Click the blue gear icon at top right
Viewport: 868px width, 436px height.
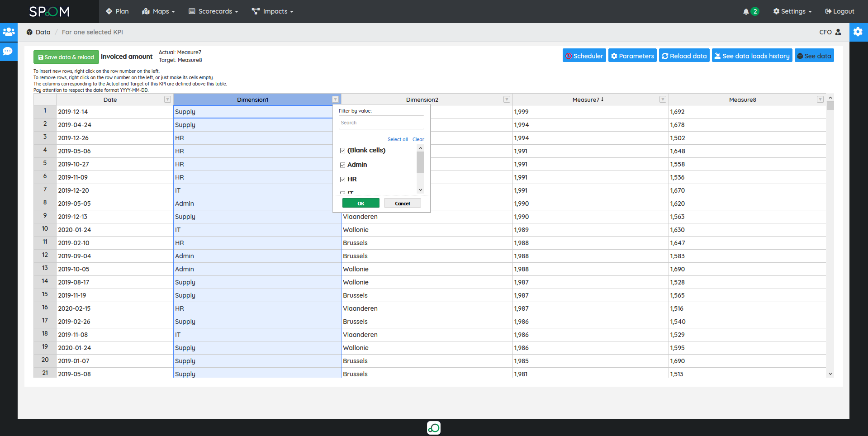(x=858, y=32)
